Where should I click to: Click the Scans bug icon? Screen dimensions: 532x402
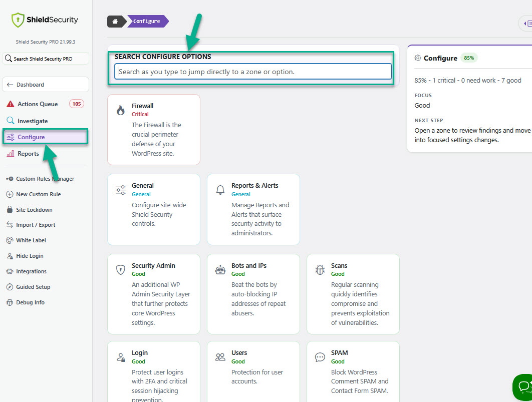pyautogui.click(x=320, y=270)
